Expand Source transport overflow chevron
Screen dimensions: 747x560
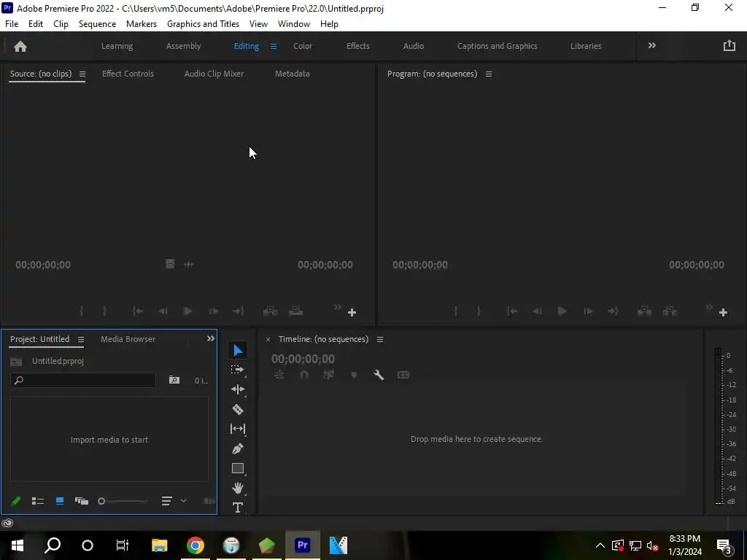point(337,307)
